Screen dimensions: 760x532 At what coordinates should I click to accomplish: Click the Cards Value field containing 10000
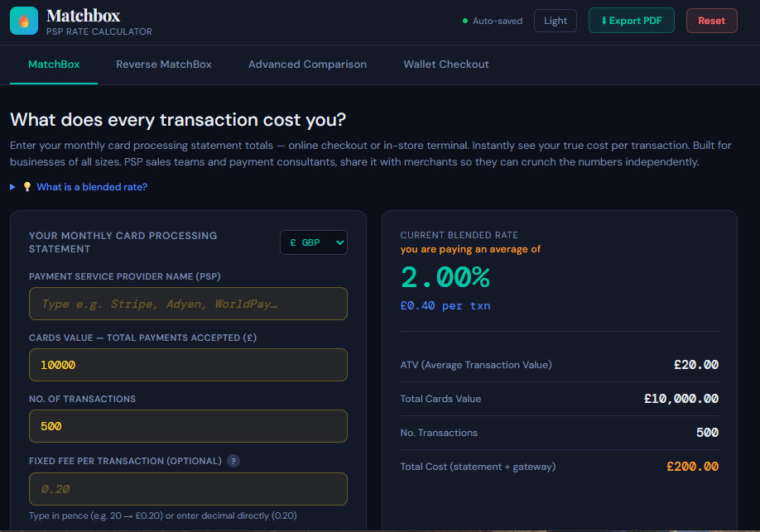tap(188, 365)
